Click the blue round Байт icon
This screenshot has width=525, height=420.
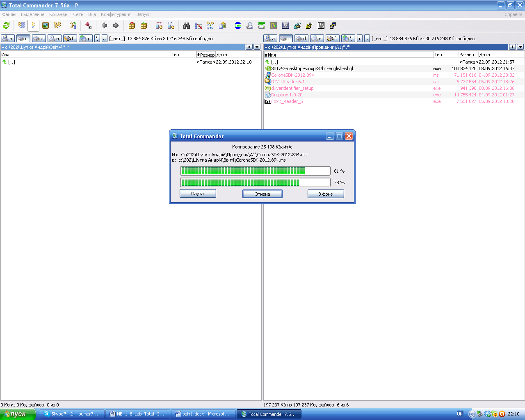click(238, 25)
